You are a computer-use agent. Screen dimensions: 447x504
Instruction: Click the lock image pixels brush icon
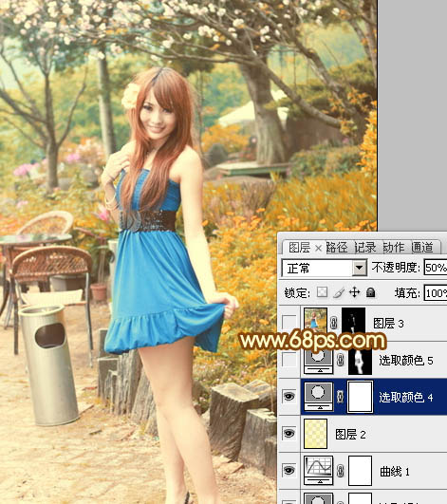point(339,292)
